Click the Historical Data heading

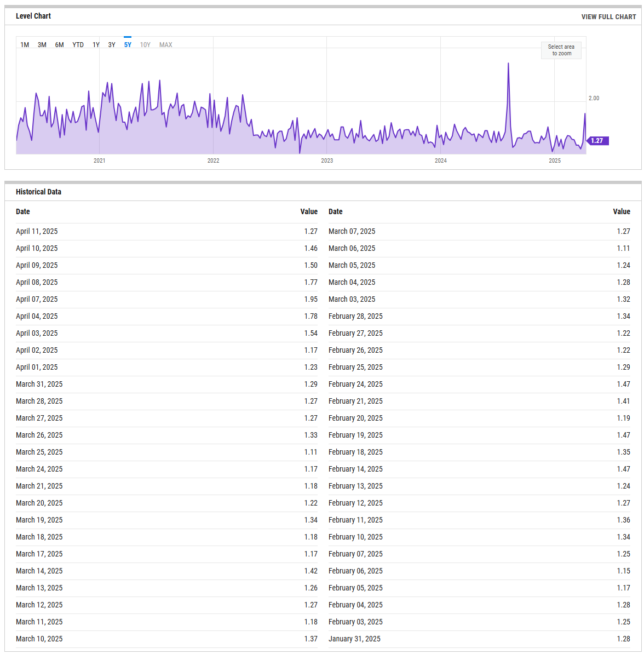[38, 192]
